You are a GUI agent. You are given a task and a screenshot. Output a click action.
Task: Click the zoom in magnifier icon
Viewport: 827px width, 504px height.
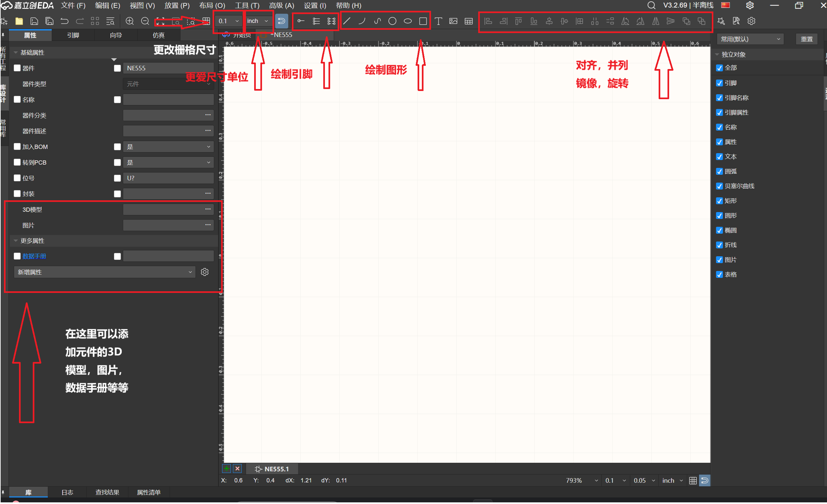point(130,21)
